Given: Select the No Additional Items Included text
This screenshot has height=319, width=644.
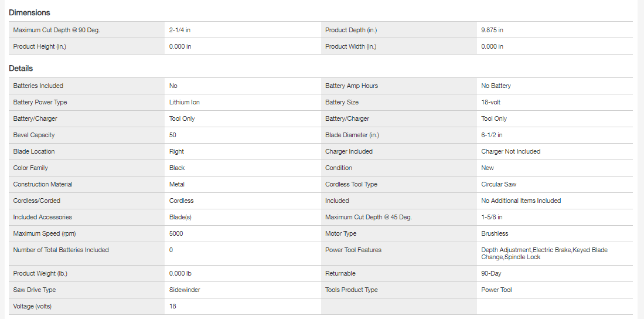Looking at the screenshot, I should tap(521, 201).
